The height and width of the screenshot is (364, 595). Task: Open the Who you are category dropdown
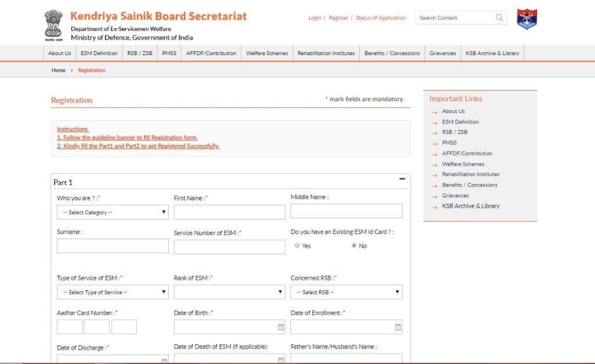tap(113, 212)
